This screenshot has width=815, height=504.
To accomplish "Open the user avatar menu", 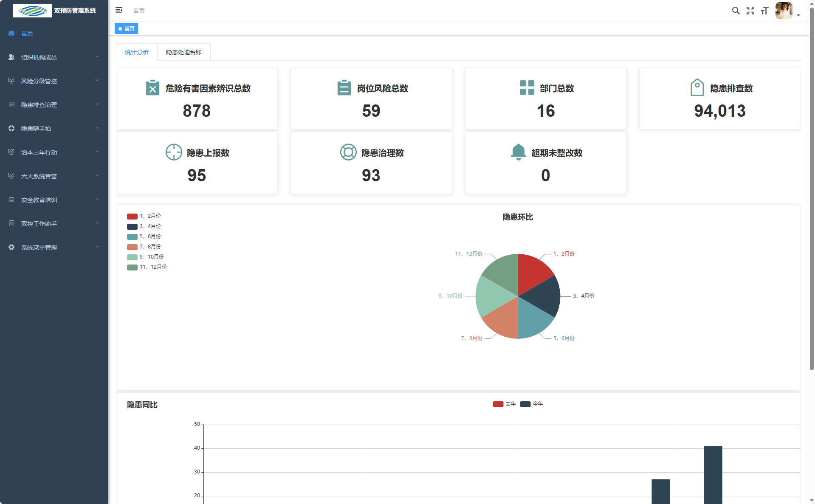I will tap(784, 11).
